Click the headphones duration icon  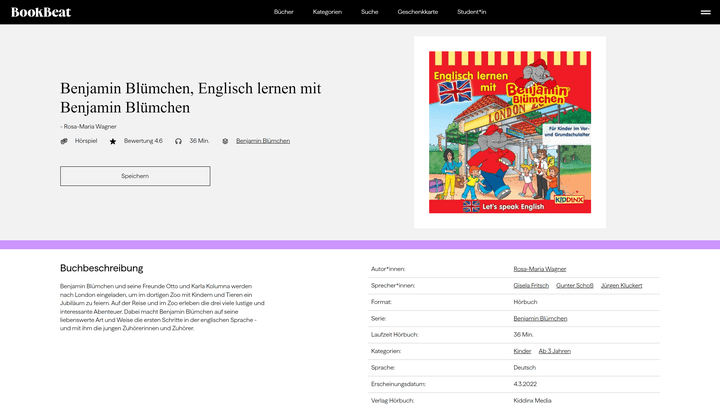click(x=178, y=141)
